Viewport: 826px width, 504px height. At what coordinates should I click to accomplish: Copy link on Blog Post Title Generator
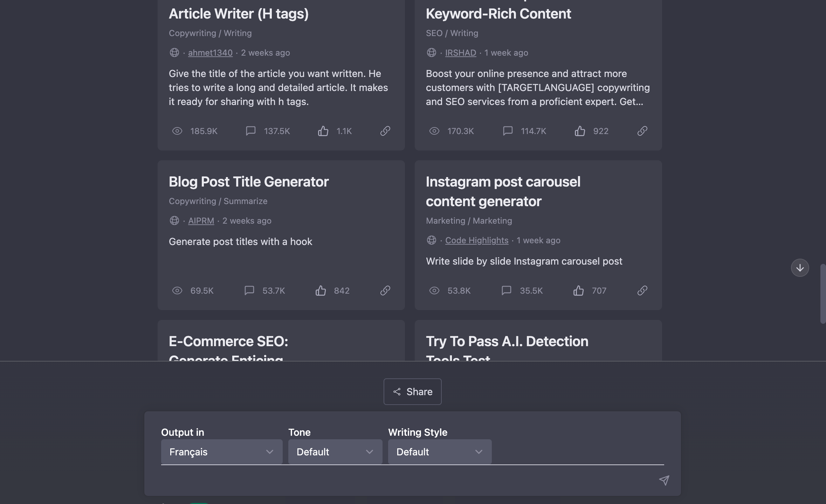click(x=385, y=290)
